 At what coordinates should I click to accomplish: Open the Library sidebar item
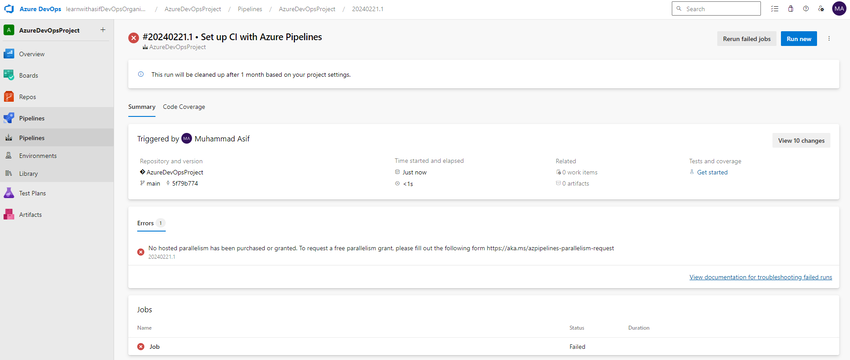pos(57,173)
